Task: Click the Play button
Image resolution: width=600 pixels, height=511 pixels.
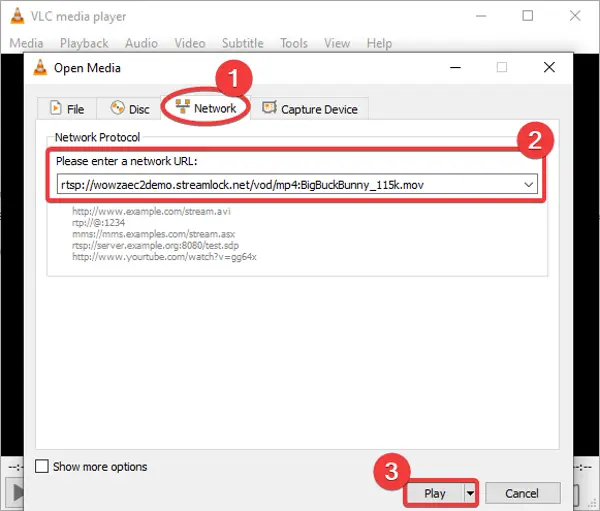Action: pyautogui.click(x=435, y=493)
